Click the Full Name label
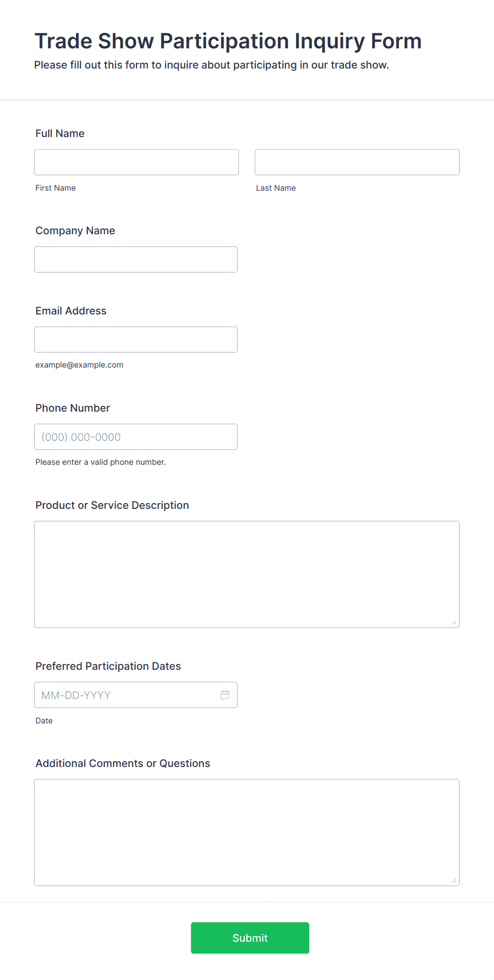 60,133
